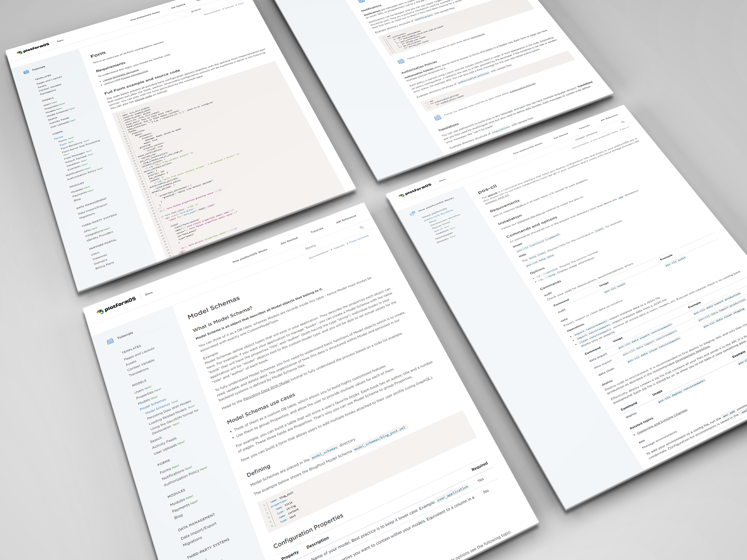Open How platformOS Works in the Model Schemas page menu
This screenshot has height=560, width=747.
pos(250,256)
